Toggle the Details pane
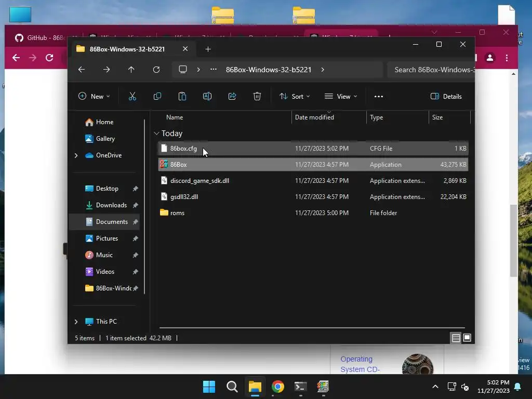 [x=446, y=96]
